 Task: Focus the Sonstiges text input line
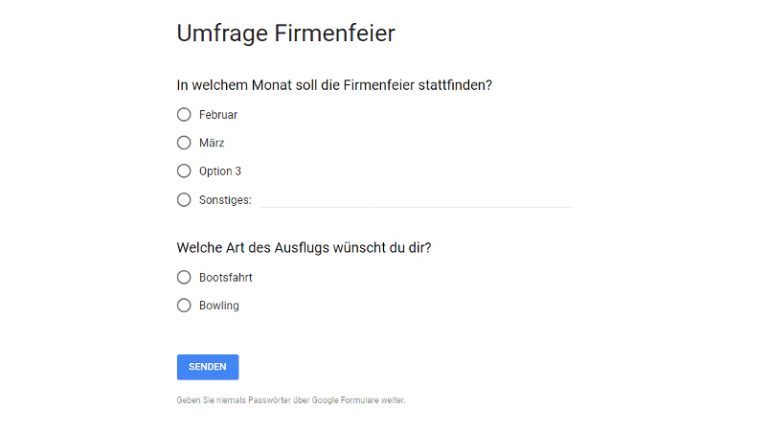415,200
